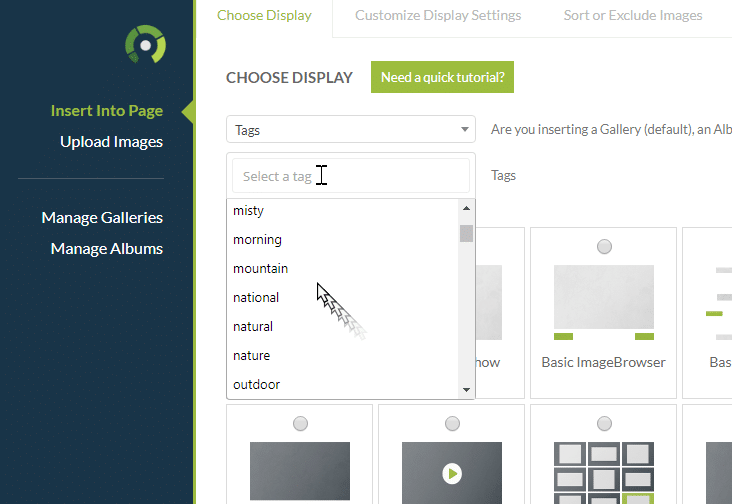Choose the 'morning' tag option
The image size is (732, 504).
point(343,239)
